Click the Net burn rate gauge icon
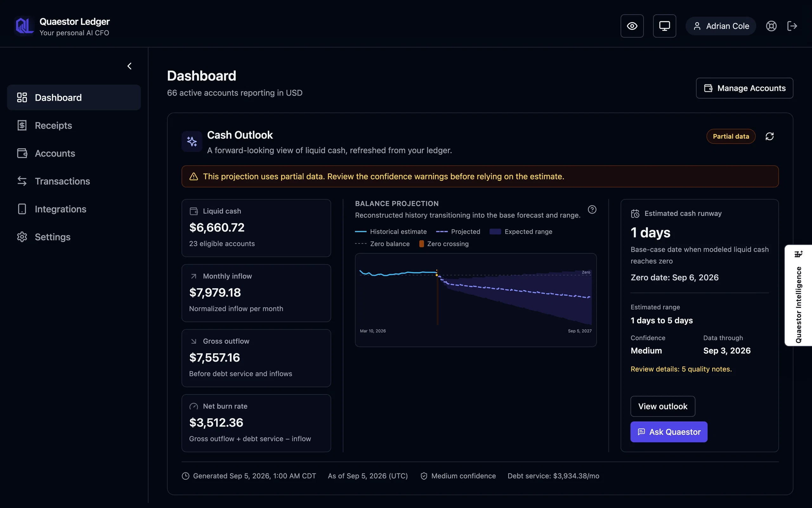Image resolution: width=812 pixels, height=508 pixels. pyautogui.click(x=193, y=406)
